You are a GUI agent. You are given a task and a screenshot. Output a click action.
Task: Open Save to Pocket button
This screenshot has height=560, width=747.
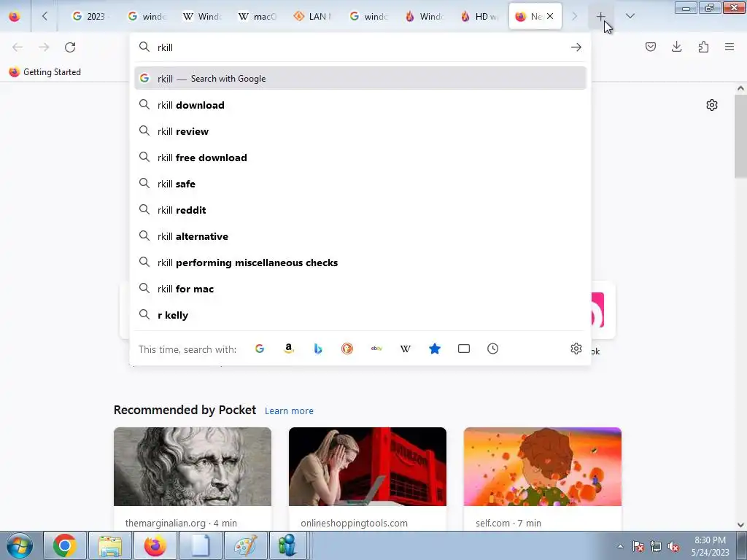click(651, 47)
